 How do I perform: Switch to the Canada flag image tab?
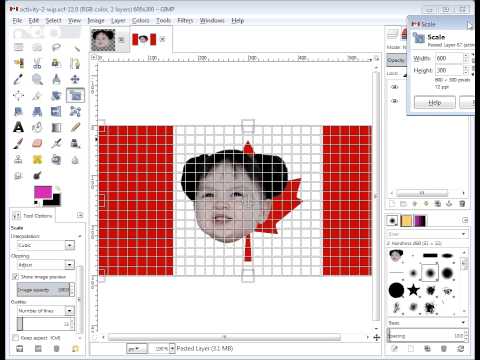pos(144,39)
